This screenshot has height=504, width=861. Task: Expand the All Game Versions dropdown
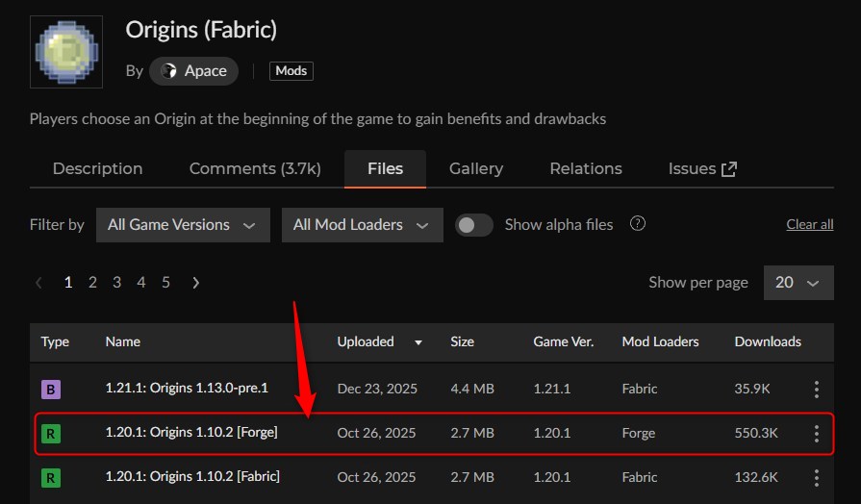point(183,224)
